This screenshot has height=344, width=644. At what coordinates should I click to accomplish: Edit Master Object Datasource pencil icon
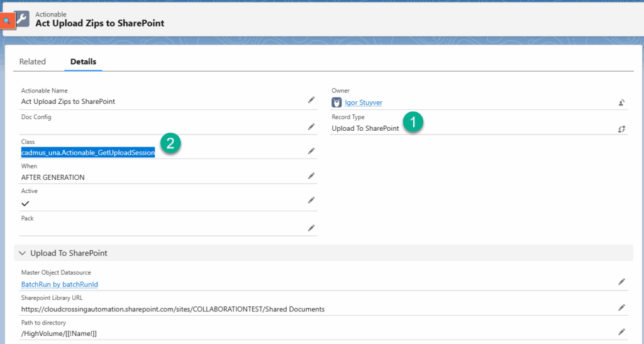[x=621, y=283]
